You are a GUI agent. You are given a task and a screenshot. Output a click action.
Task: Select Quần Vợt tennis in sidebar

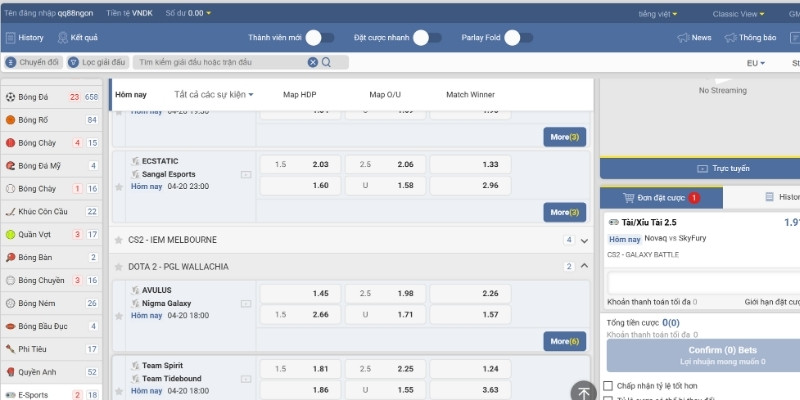[52, 234]
